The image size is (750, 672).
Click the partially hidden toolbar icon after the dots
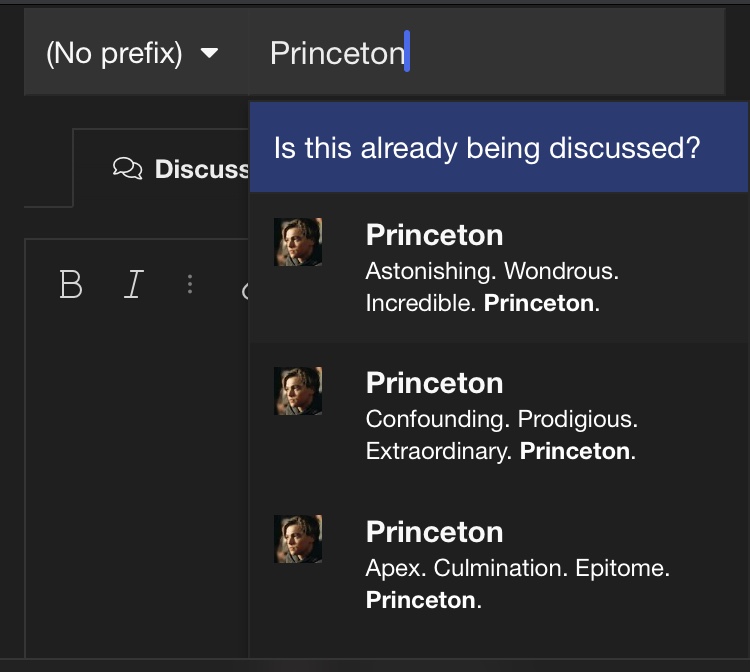point(244,290)
